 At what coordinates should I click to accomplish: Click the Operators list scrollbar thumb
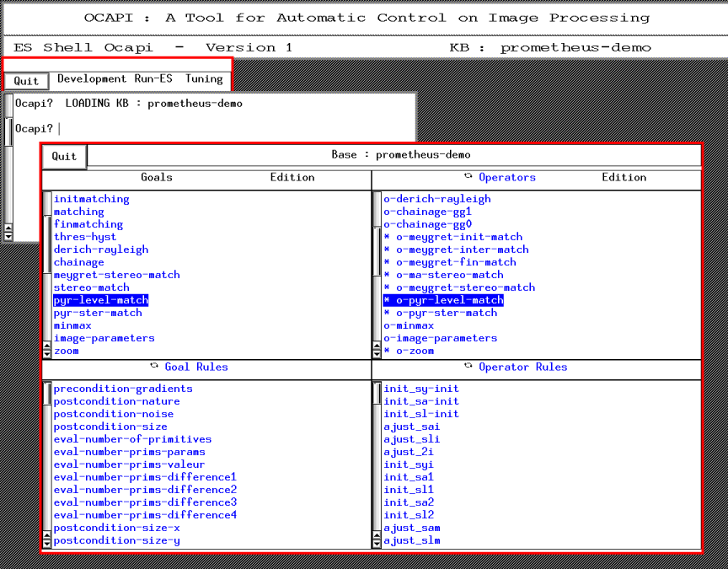pos(377,251)
